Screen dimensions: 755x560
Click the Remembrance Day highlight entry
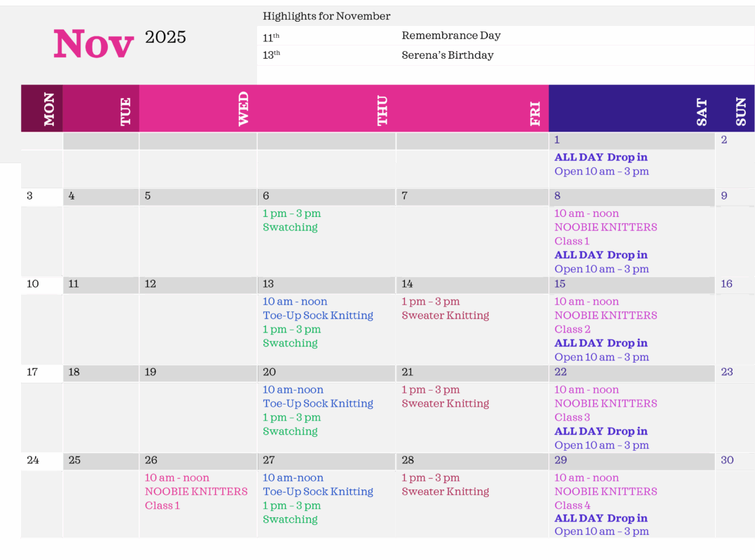pyautogui.click(x=451, y=36)
